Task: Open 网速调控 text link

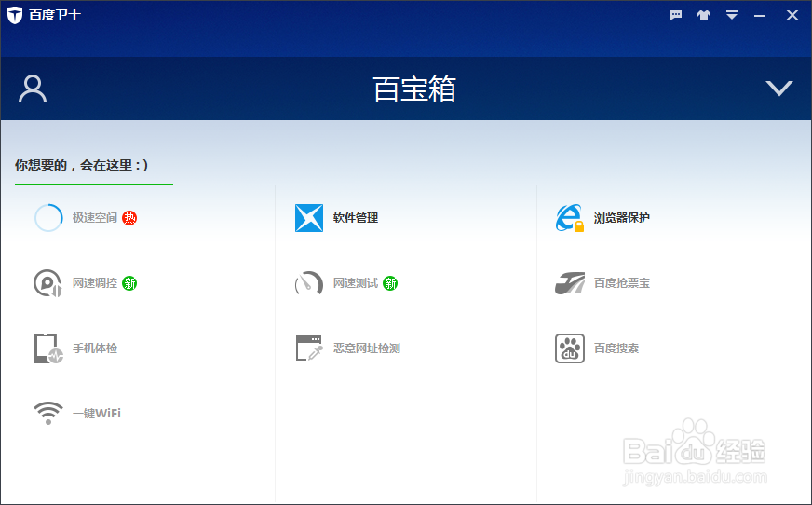Action: point(95,283)
